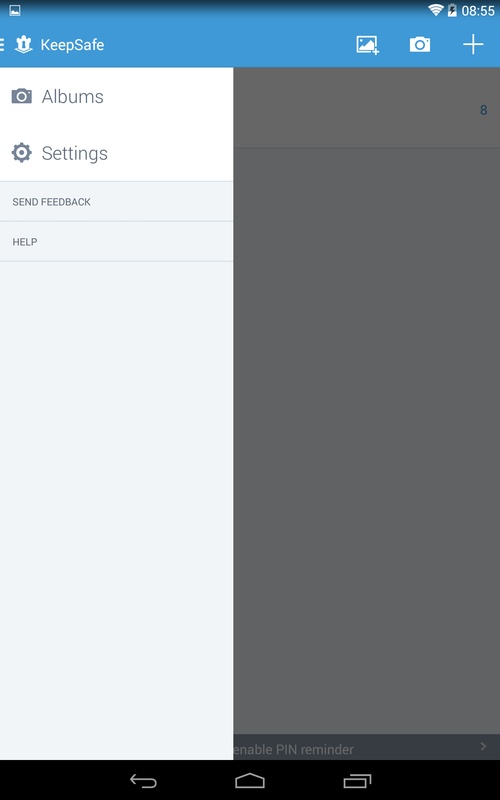
Task: Tap the picture notification icon in status bar
Action: [15, 10]
